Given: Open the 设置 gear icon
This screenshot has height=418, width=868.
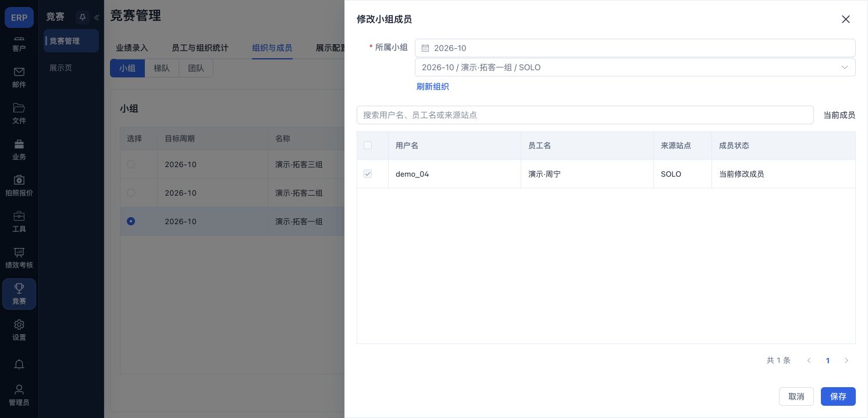Looking at the screenshot, I should [19, 330].
